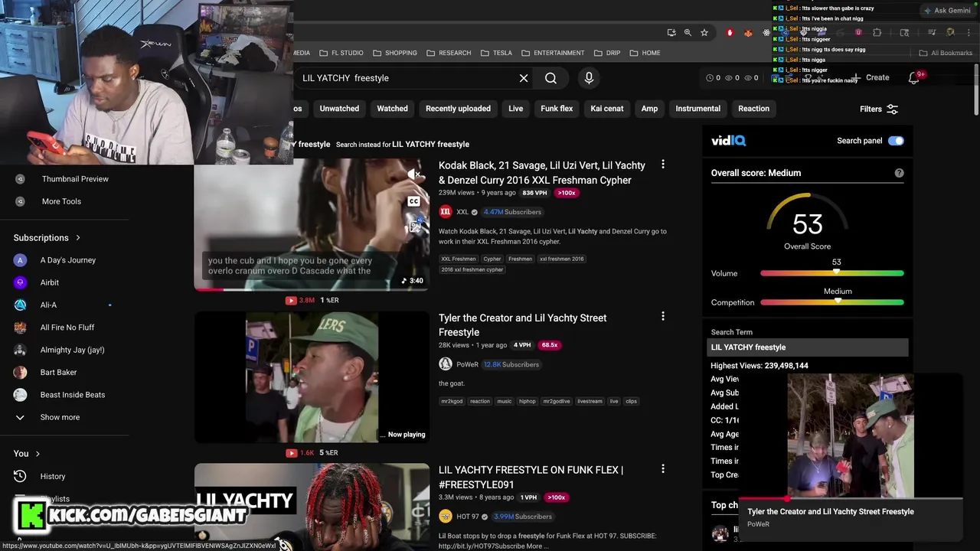Expand the Subscriptions section chevron

78,238
